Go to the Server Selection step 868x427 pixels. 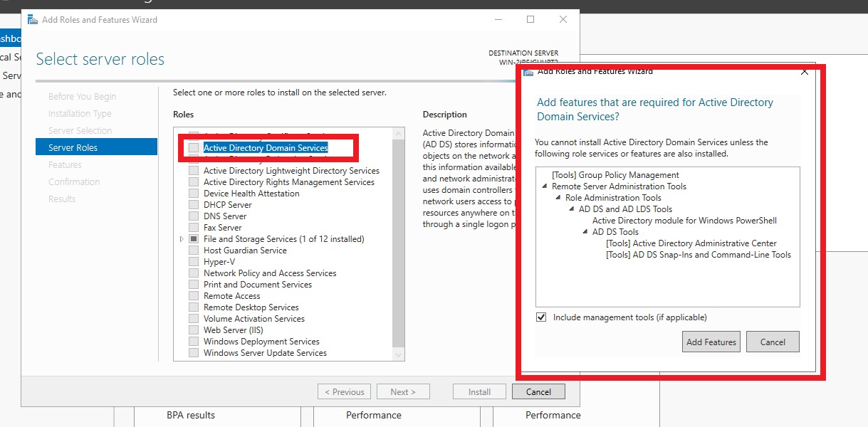(80, 130)
